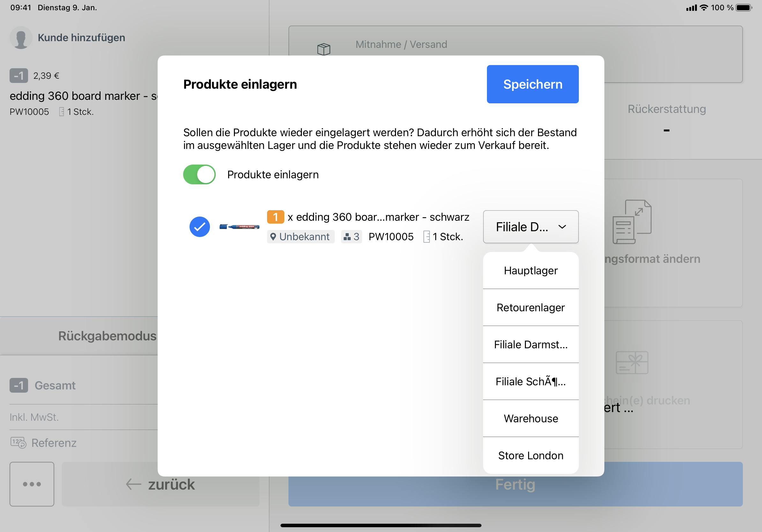Image resolution: width=762 pixels, height=532 pixels.
Task: Choose Retourenlager from warehouse list
Action: click(530, 307)
